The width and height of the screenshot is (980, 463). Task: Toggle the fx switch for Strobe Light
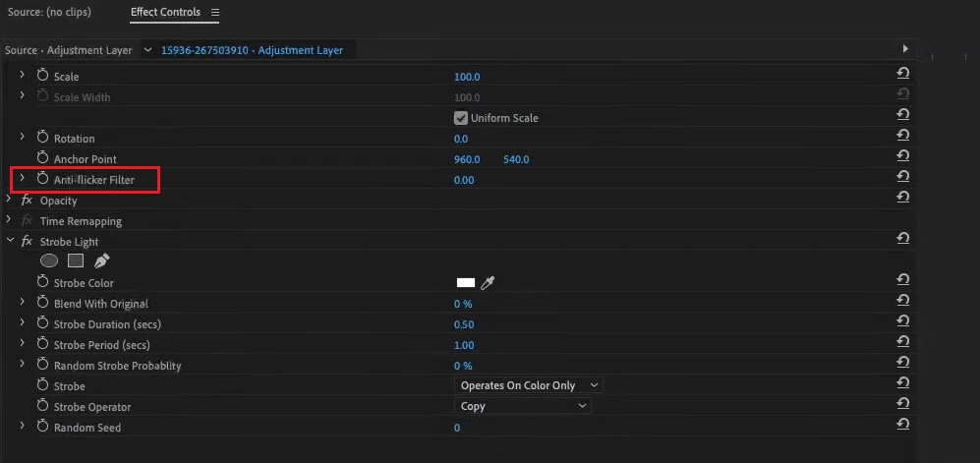click(x=27, y=241)
